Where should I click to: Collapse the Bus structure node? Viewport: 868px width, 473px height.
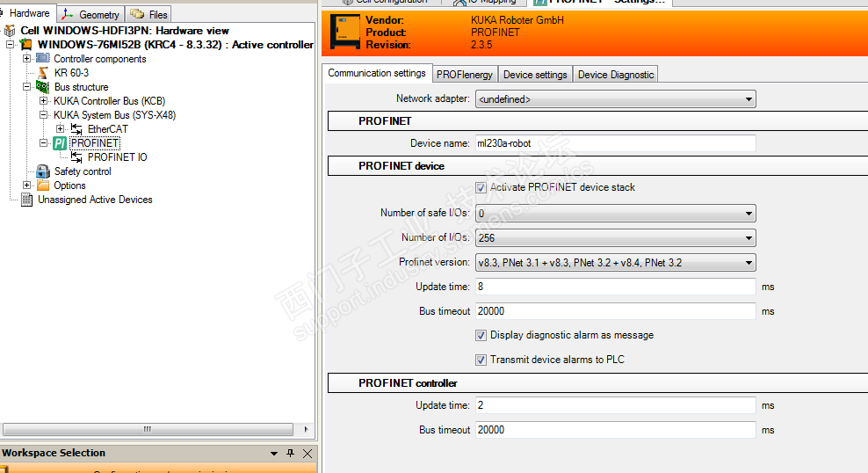click(26, 87)
